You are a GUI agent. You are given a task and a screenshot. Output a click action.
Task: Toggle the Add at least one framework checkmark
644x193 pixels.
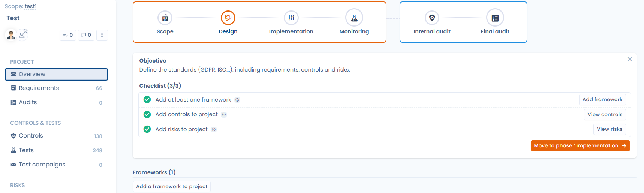point(147,100)
